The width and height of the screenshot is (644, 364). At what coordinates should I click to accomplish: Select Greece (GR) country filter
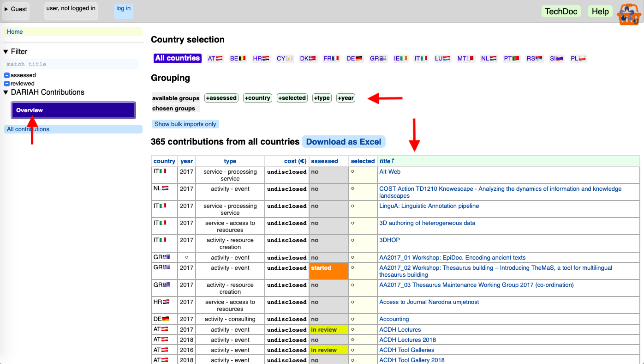coord(378,58)
